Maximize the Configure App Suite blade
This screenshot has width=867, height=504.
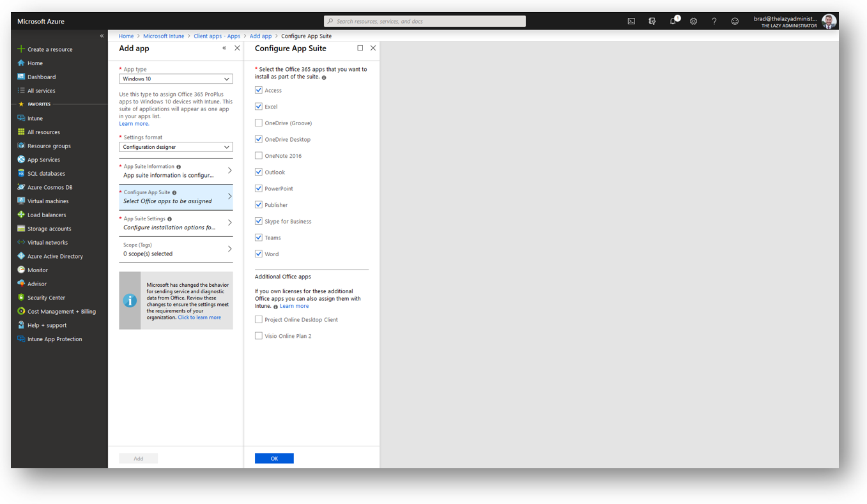360,48
